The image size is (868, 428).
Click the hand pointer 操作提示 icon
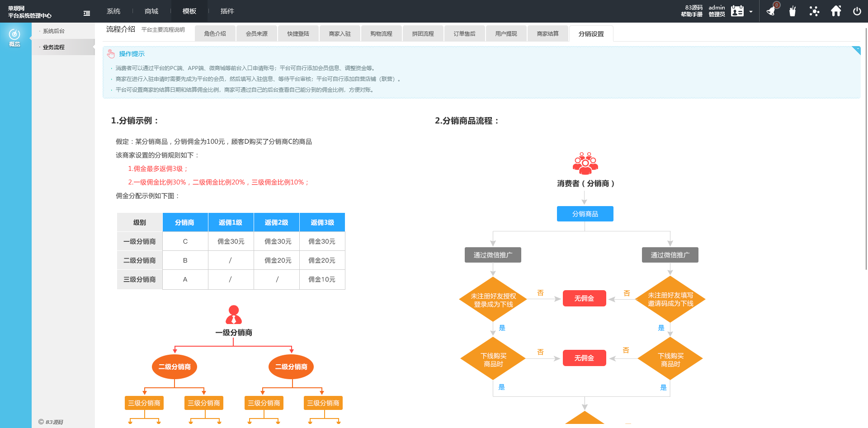click(111, 54)
